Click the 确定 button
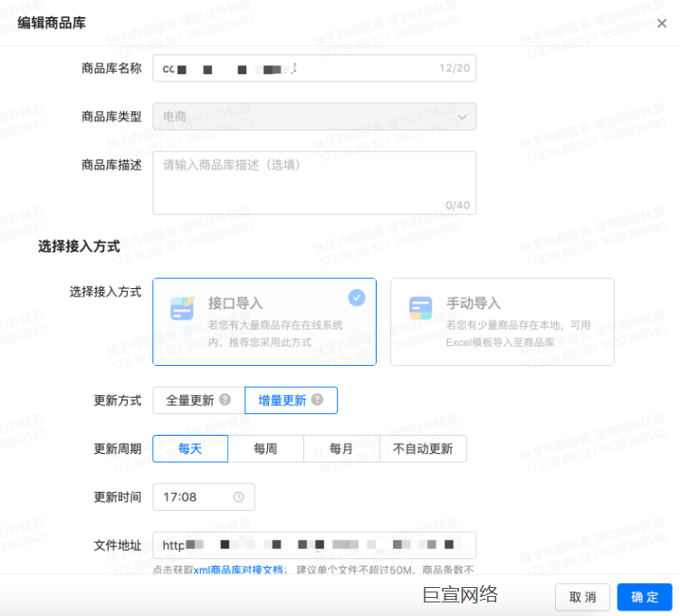 (645, 597)
